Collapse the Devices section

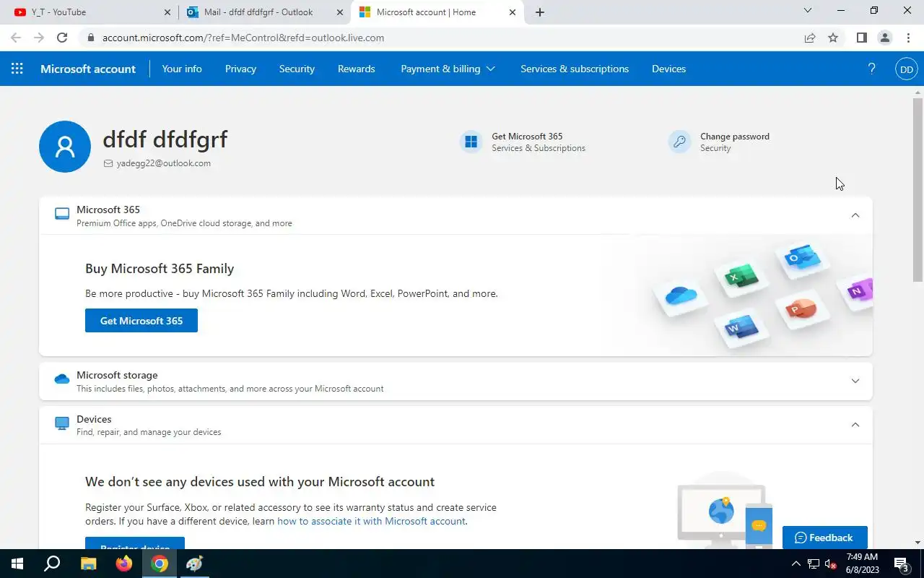coord(855,425)
